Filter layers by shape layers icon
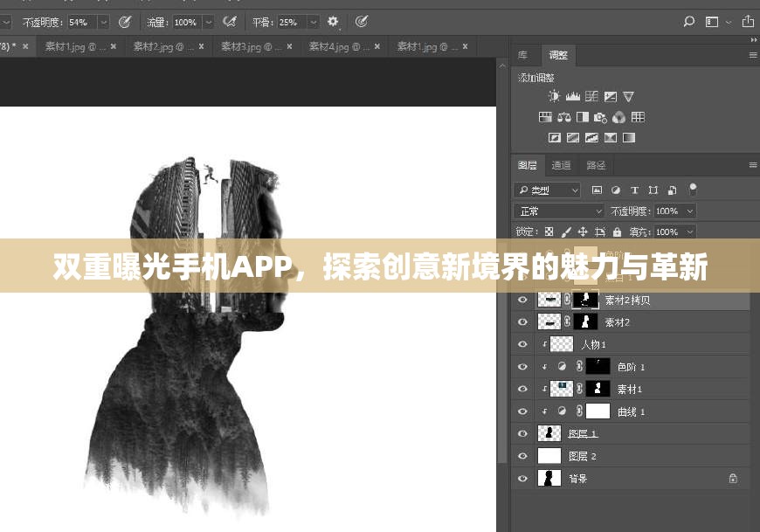The height and width of the screenshot is (532, 760). point(653,190)
